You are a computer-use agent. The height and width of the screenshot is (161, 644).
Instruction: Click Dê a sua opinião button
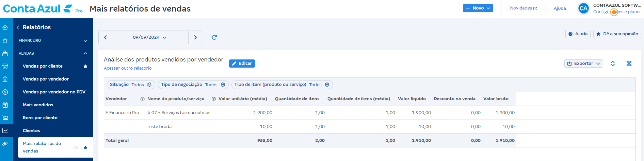point(617,34)
